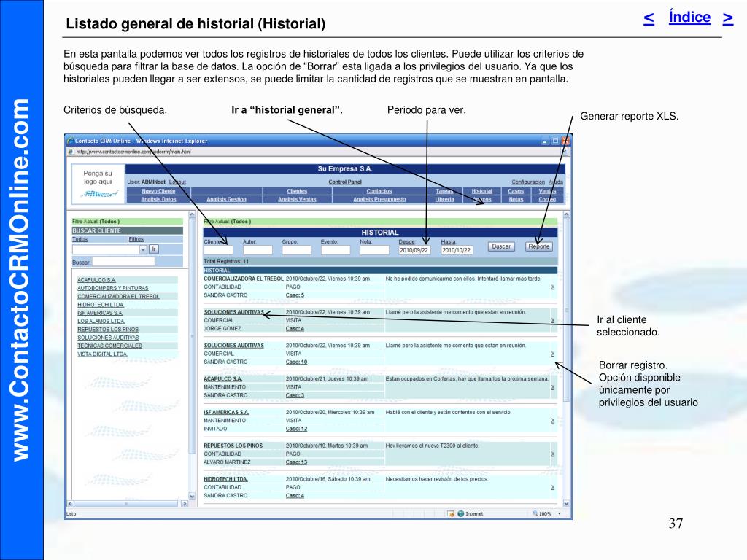747x560 pixels.
Task: Open the client filter dropdown under Todos
Action: (143, 249)
